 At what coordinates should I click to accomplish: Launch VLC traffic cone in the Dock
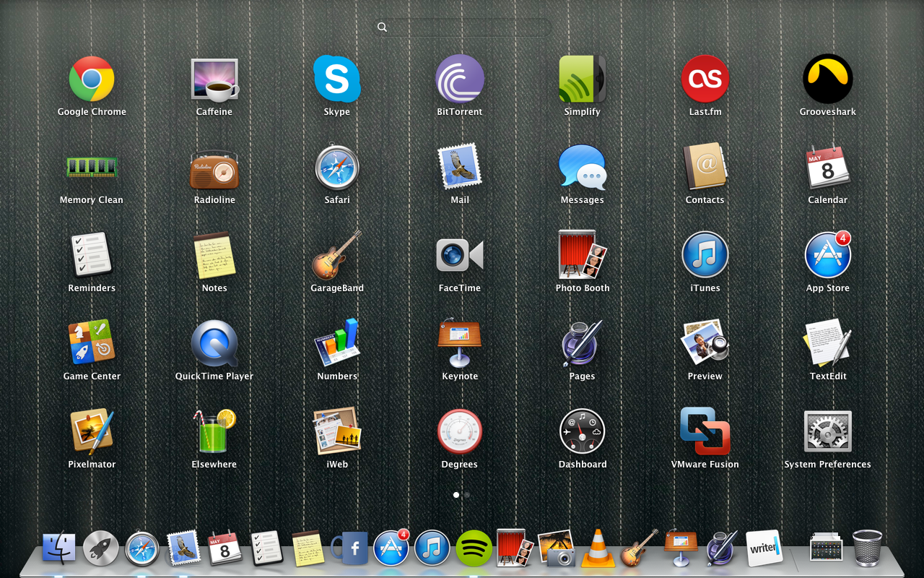(598, 548)
